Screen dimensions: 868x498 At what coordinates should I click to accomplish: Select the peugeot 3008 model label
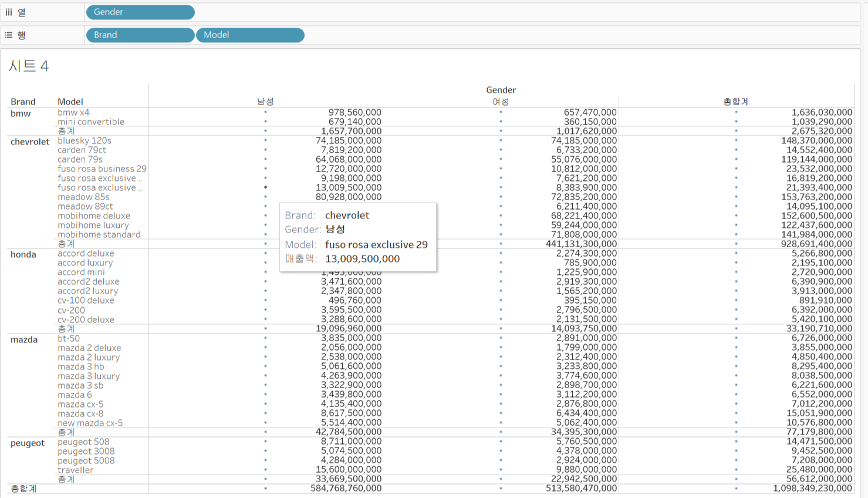[86, 451]
